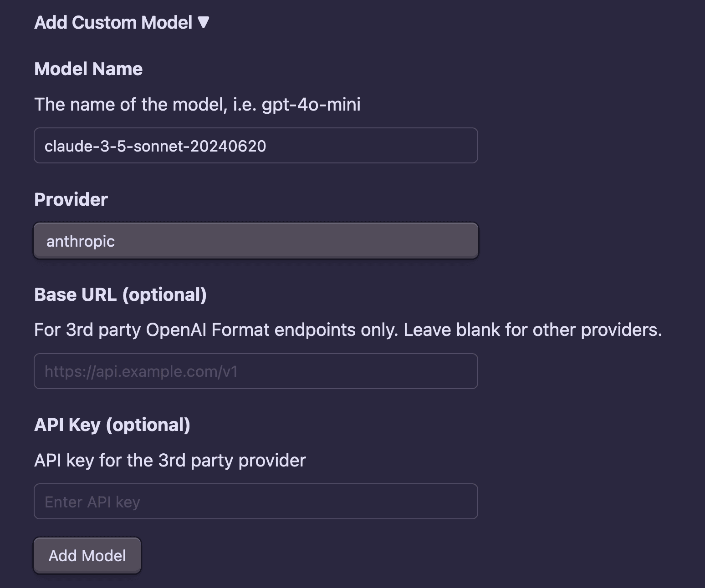Click '(optional)' beside Base URL
705x588 pixels.
pos(164,295)
